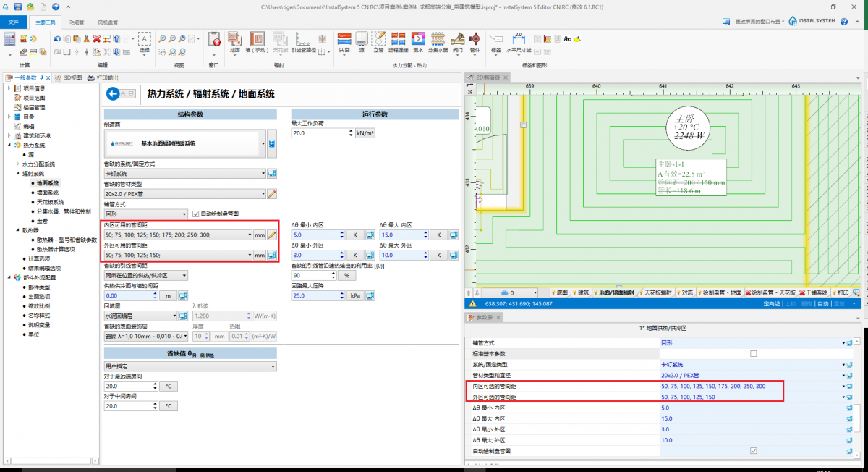Open the 3D视图 tab
Screen dimensions: 868x472
72,77
